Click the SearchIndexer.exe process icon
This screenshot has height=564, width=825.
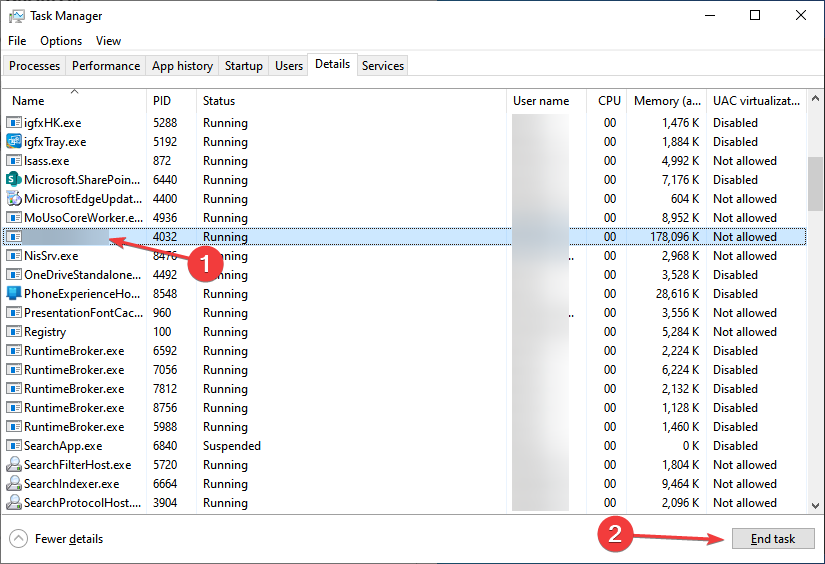tap(14, 484)
